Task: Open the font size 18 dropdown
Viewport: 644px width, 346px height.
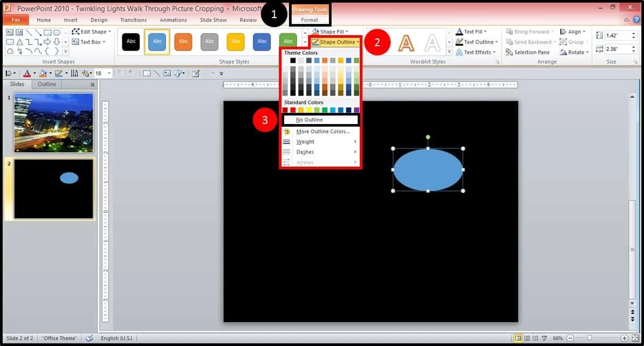Action: [110, 73]
